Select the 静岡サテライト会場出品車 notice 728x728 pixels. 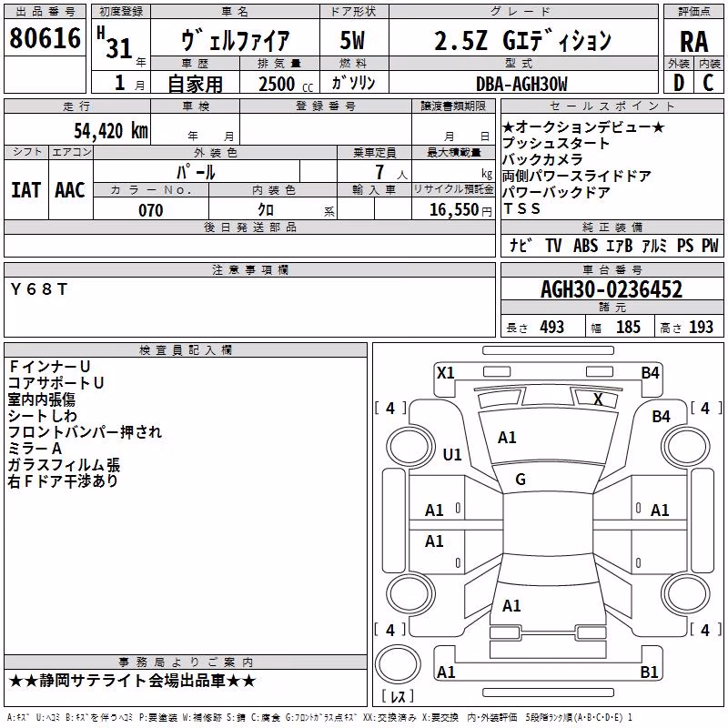coord(132,681)
